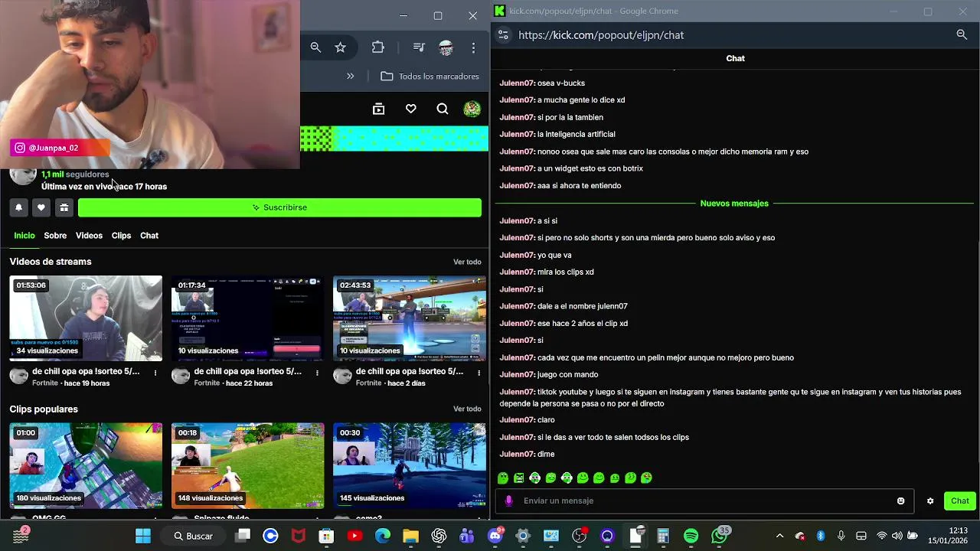The width and height of the screenshot is (980, 551).
Task: Switch to the channel Chat tab
Action: [x=149, y=236]
